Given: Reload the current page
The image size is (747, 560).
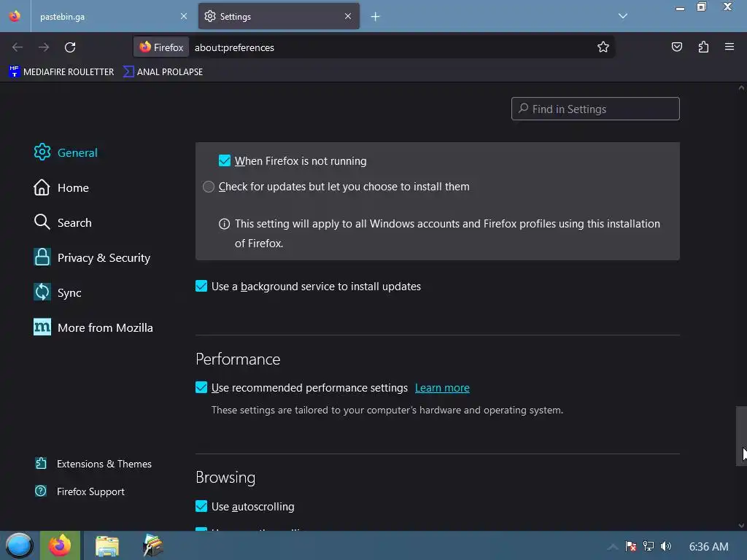Looking at the screenshot, I should pos(70,47).
